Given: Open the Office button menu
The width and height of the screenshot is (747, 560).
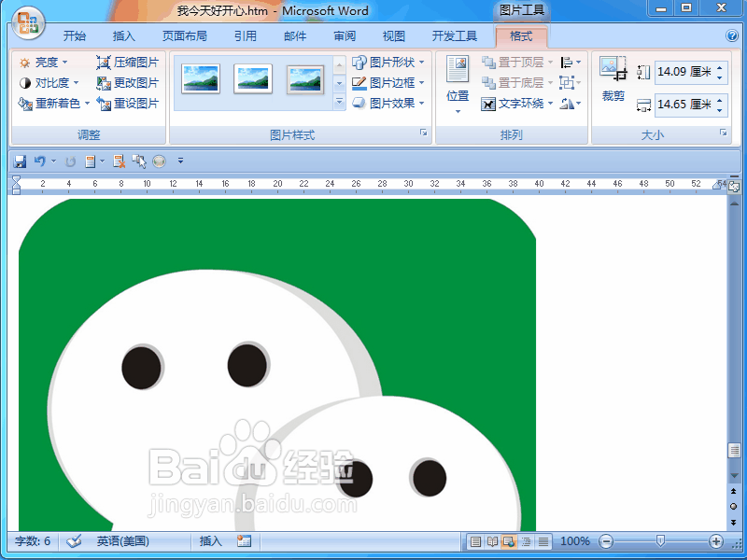Looking at the screenshot, I should [29, 24].
